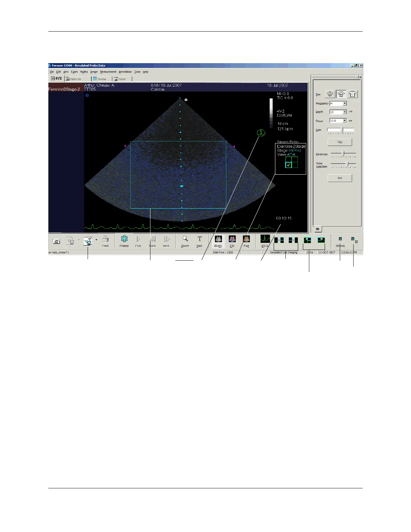The height and width of the screenshot is (532, 411).
Task: Switch to the Review tab
Action: 101,79
